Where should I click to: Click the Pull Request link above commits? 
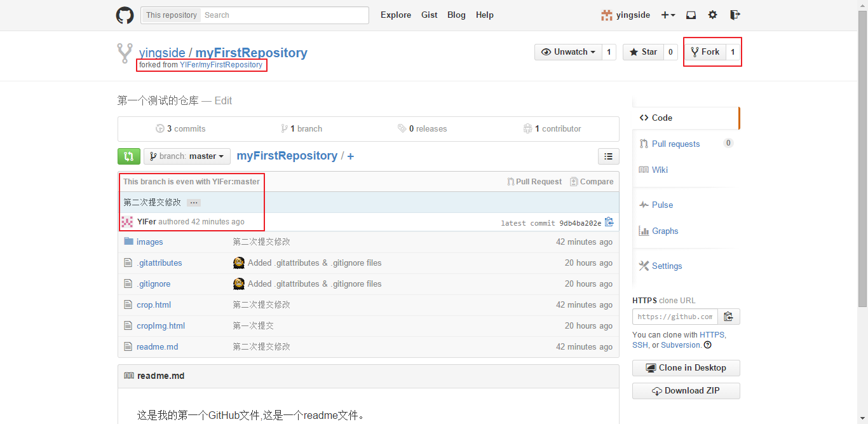click(534, 182)
